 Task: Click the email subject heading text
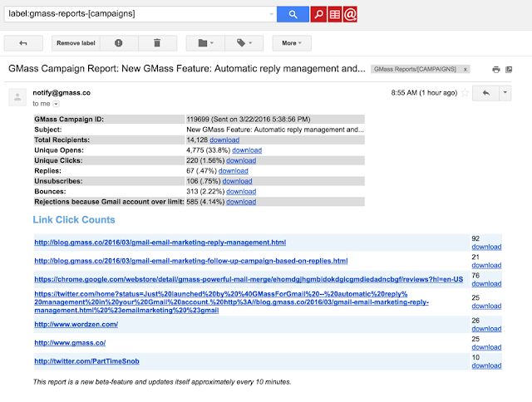click(x=187, y=68)
